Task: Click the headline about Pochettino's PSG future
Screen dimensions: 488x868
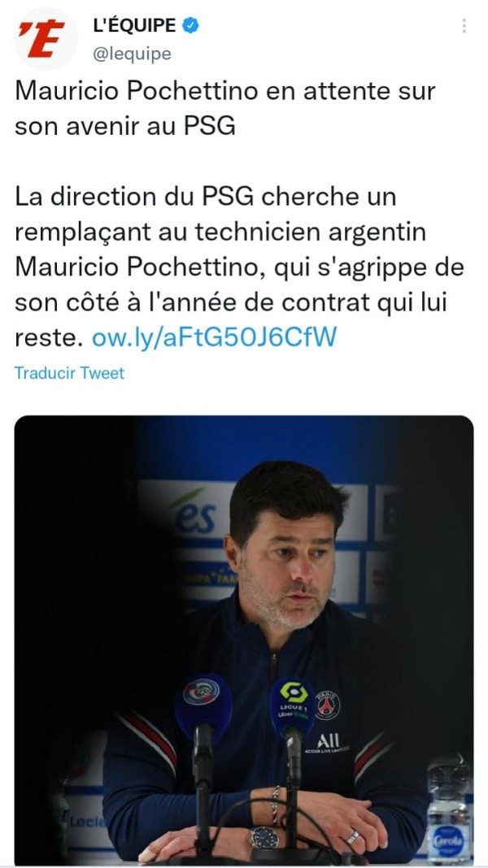Action: pyautogui.click(x=225, y=109)
